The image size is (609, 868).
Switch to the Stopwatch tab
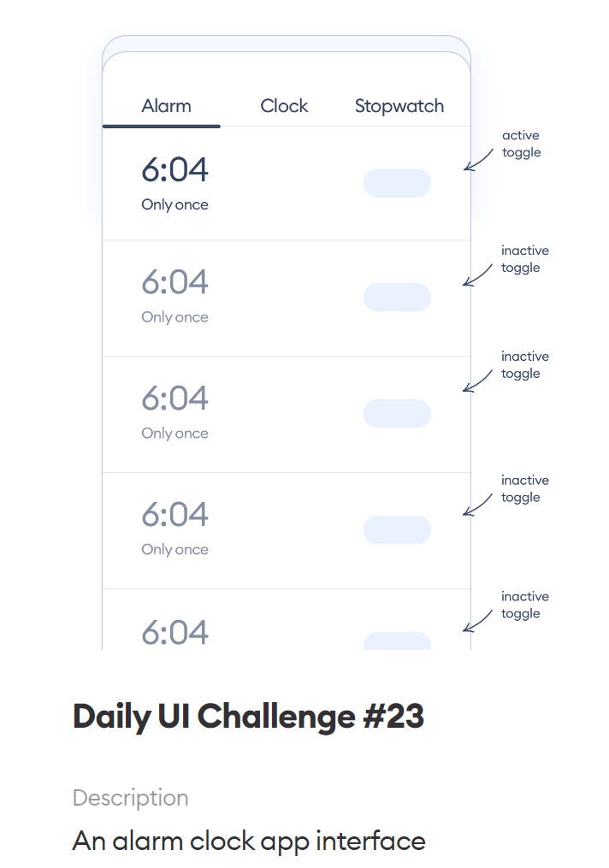coord(399,105)
